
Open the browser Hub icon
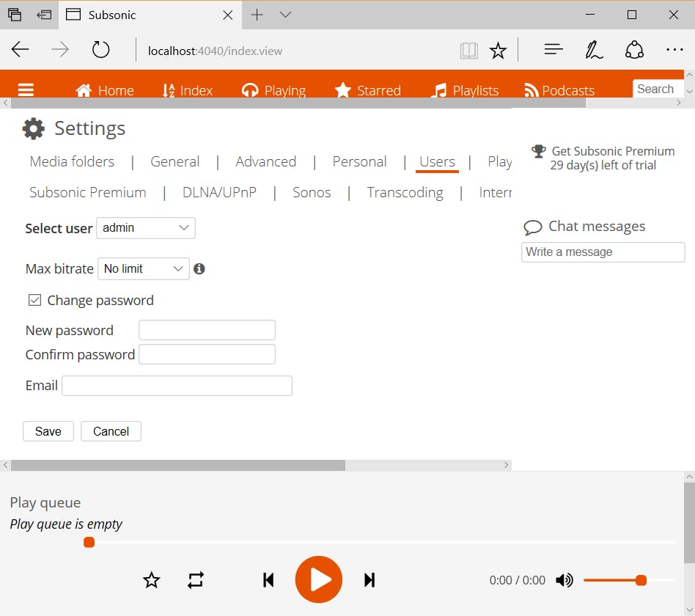(554, 49)
